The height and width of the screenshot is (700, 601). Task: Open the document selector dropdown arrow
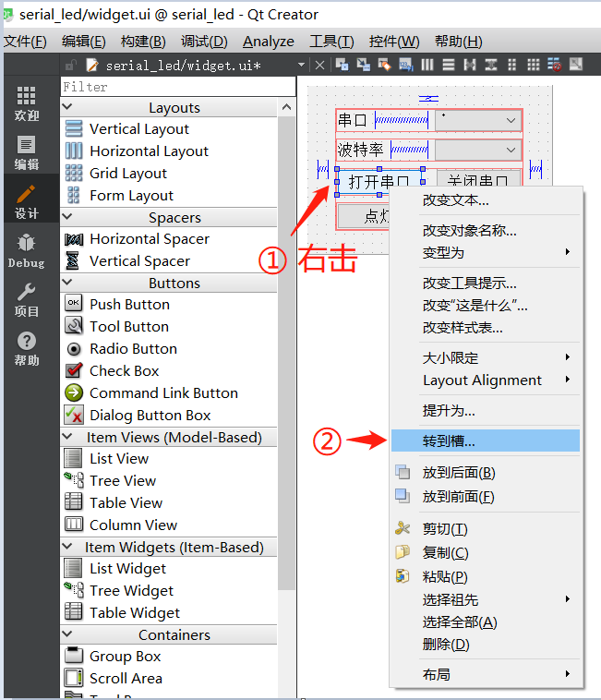[301, 66]
